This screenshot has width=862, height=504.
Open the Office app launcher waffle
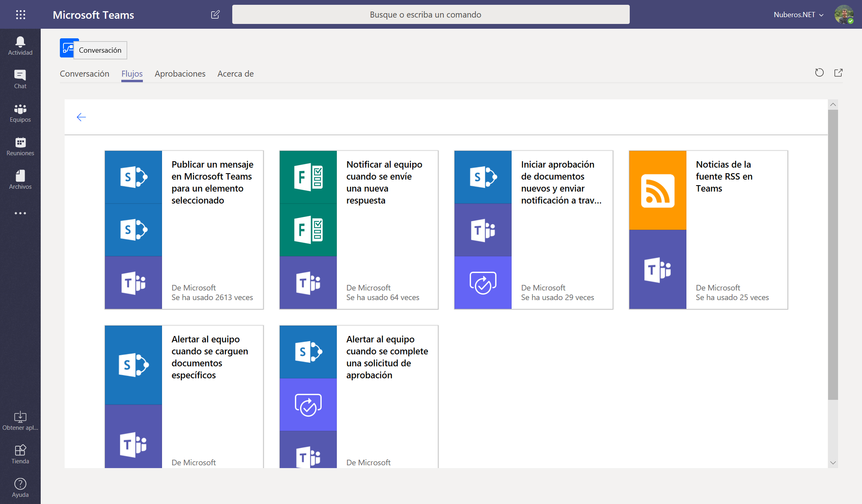pos(20,14)
